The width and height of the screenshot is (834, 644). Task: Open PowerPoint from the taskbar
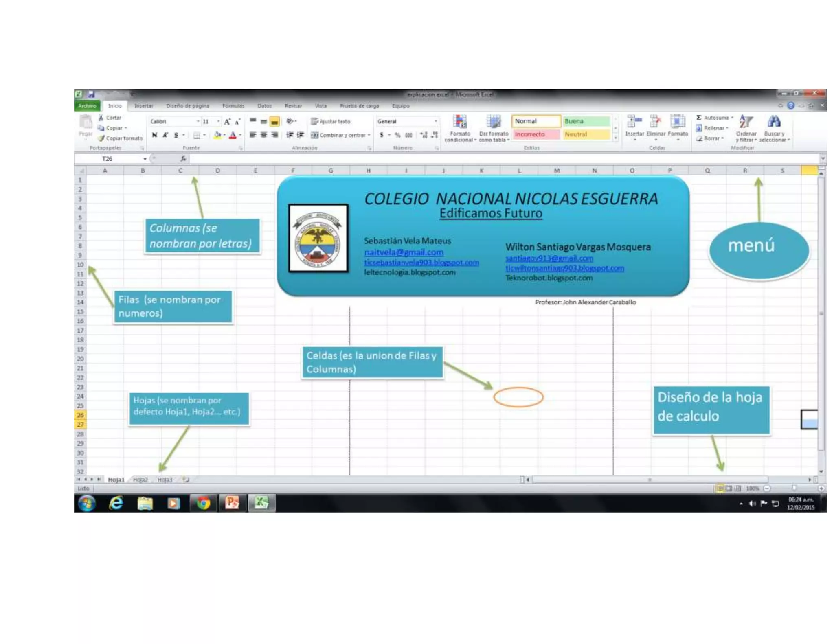point(232,503)
